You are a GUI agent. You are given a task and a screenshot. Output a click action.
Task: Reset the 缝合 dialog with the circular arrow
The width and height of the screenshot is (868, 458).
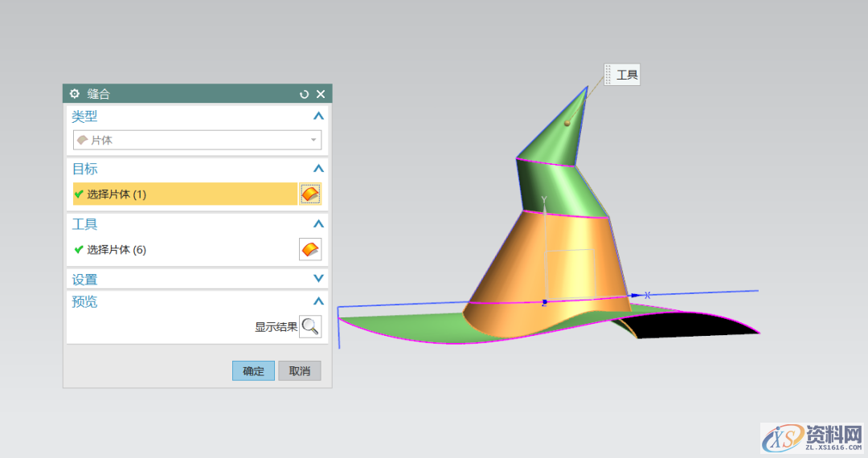[304, 94]
